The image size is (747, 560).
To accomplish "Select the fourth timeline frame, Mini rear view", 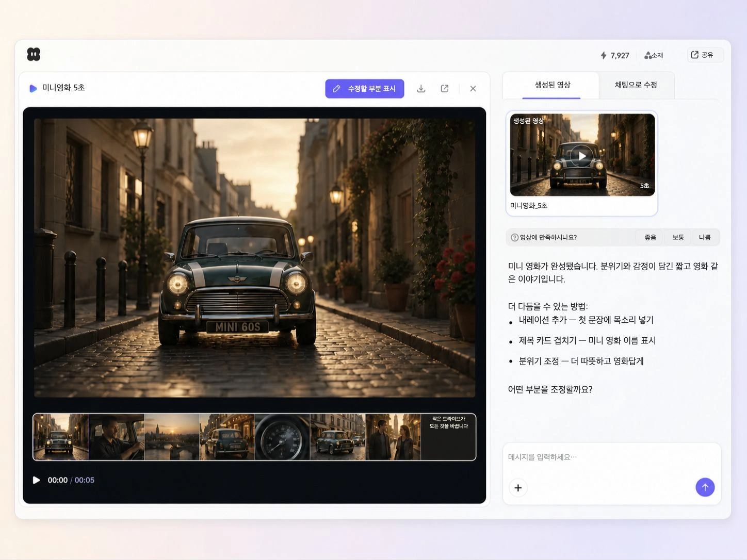I will (x=227, y=437).
